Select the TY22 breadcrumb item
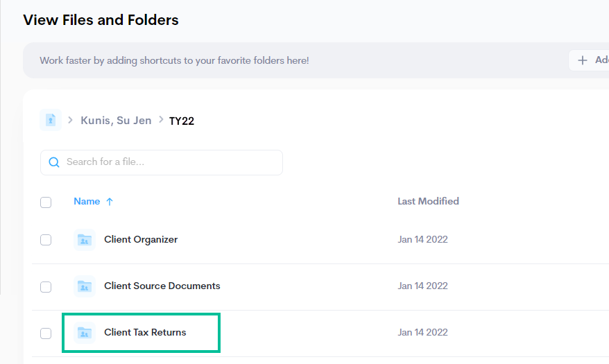The image size is (609, 364). [181, 121]
